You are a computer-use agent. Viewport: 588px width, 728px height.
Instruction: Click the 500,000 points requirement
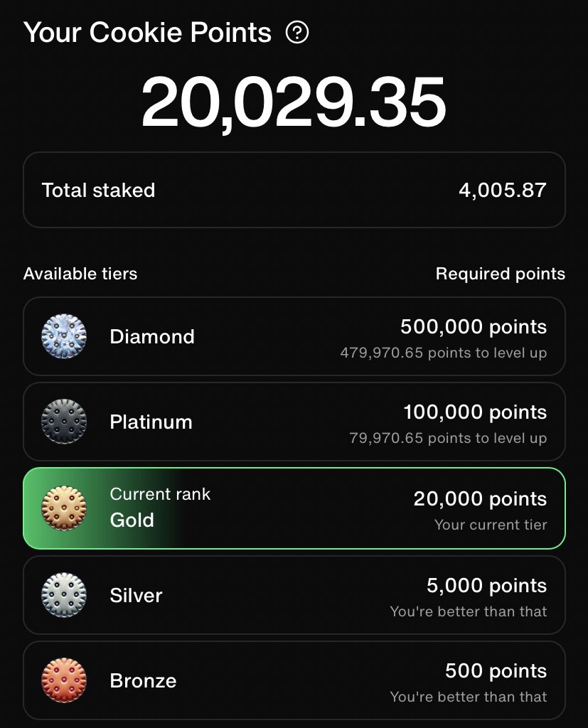click(474, 327)
